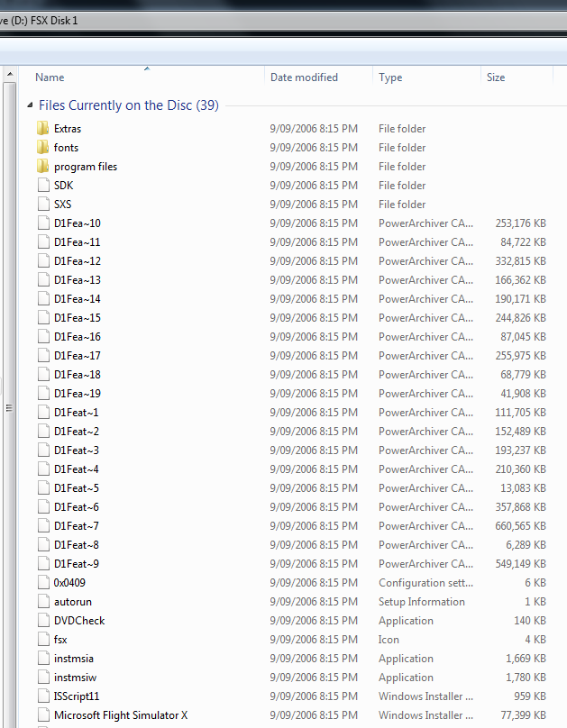Click the 140 KB size for DVDCheck

(x=530, y=620)
